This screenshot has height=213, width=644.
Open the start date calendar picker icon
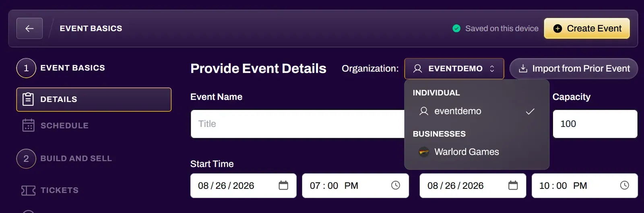coord(283,185)
